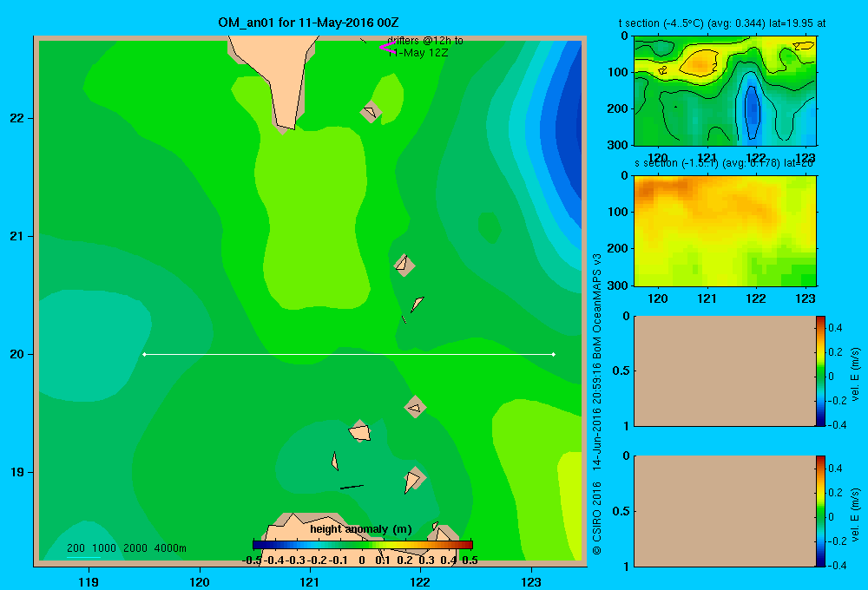Click the salinity section plot
This screenshot has width=868, height=590.
point(725,231)
